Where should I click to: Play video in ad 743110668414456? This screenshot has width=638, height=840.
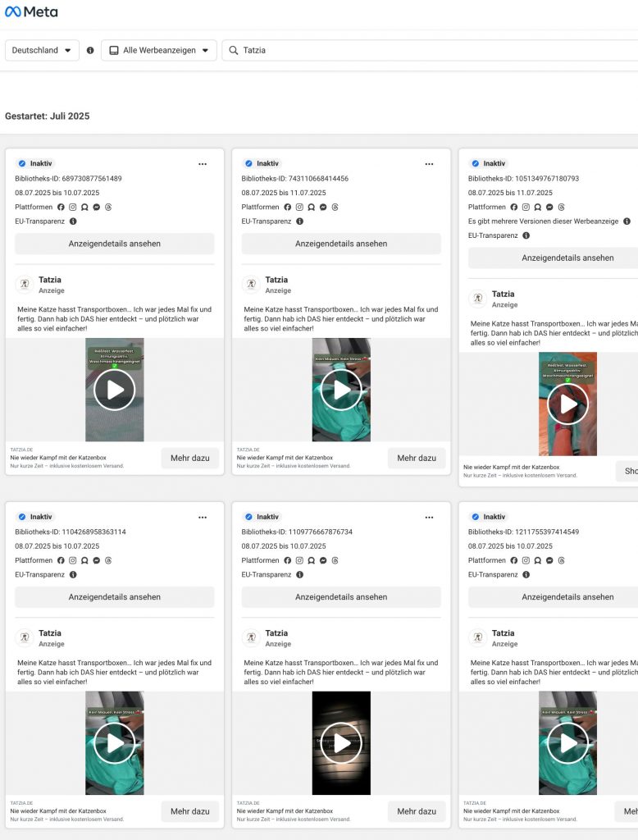341,390
